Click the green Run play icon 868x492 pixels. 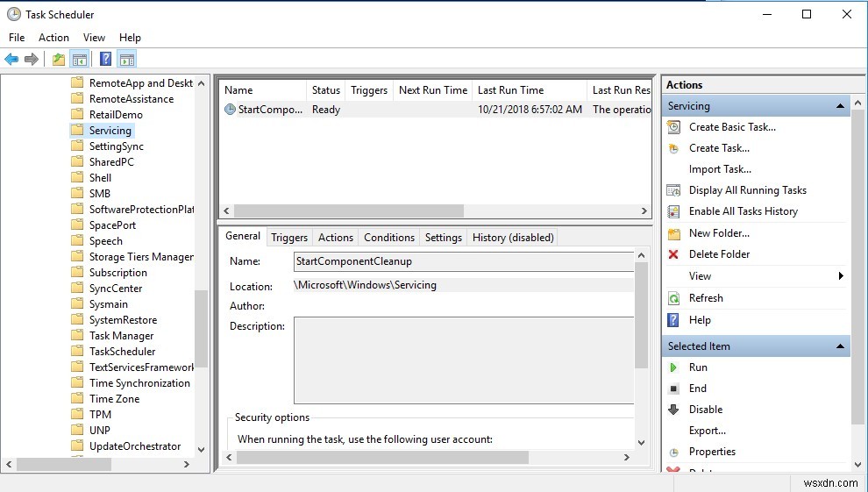673,367
